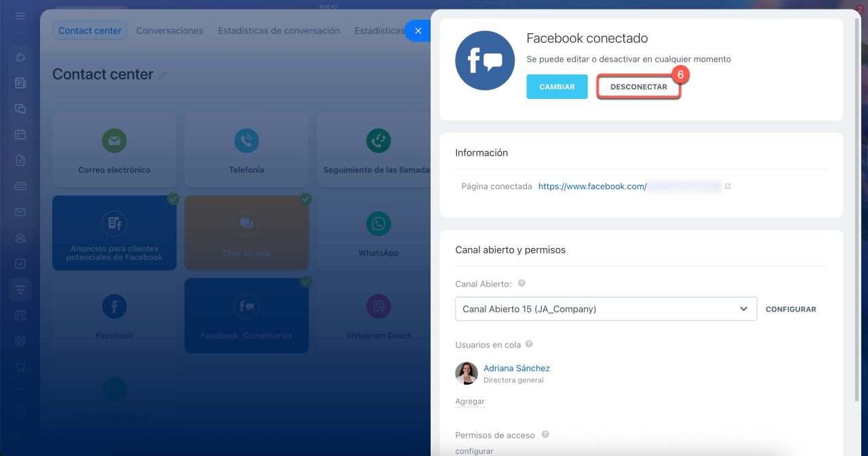The image size is (868, 456).
Task: Click the external link icon beside the Facebook URL
Action: click(x=728, y=186)
